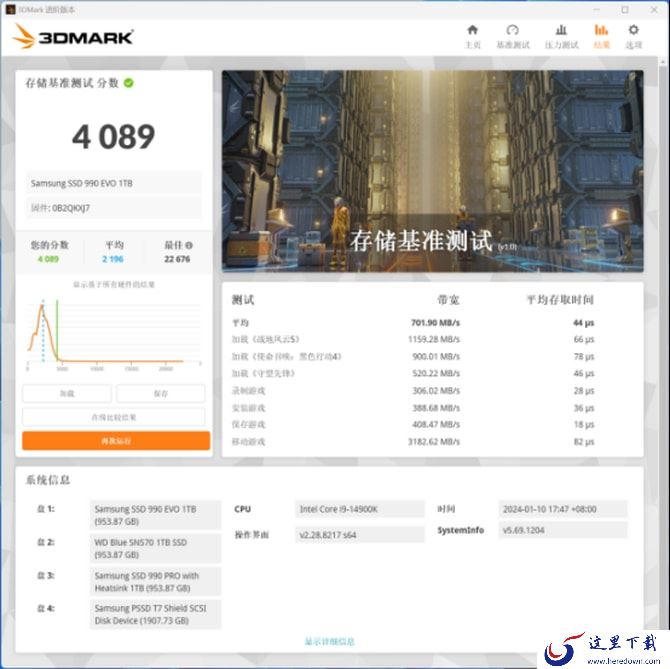
Task: Click the best score 22 676
Action: (x=177, y=259)
